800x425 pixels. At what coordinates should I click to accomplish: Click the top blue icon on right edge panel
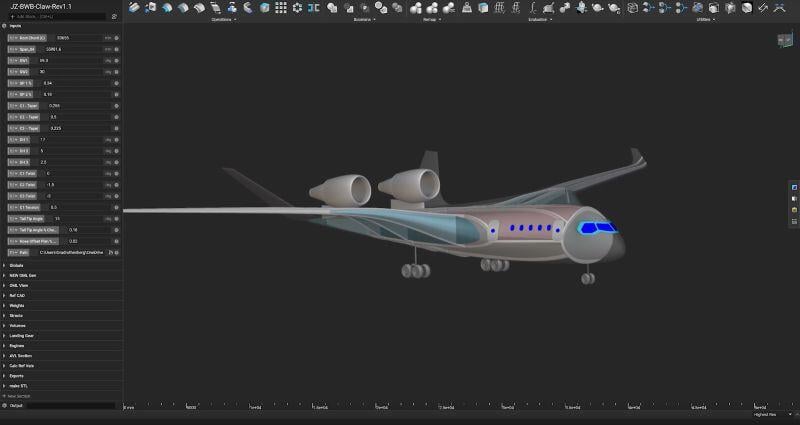[794, 187]
